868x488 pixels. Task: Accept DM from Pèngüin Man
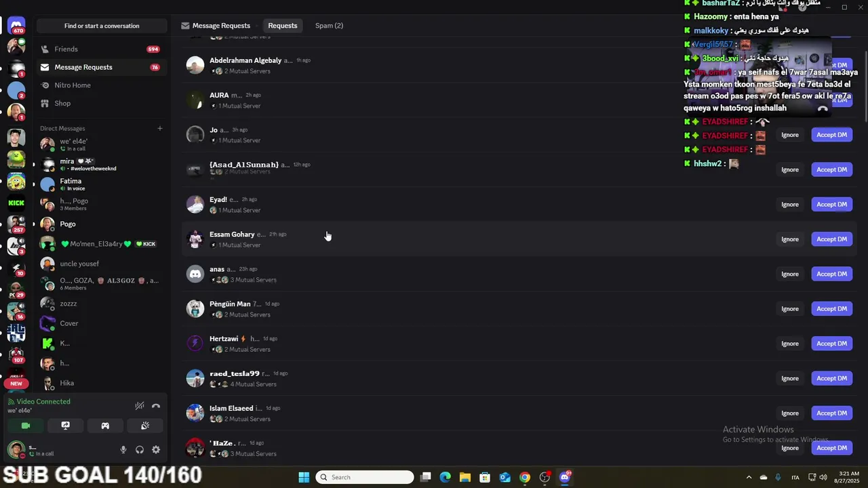click(831, 308)
